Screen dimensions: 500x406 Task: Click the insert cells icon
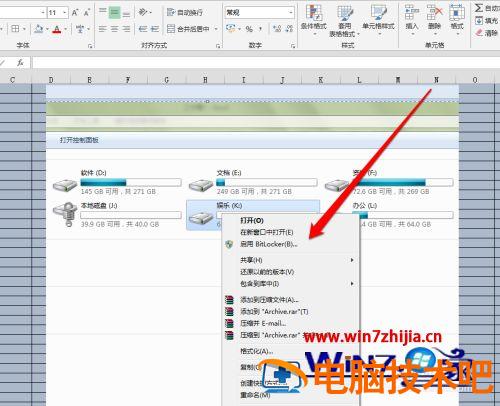[412, 17]
